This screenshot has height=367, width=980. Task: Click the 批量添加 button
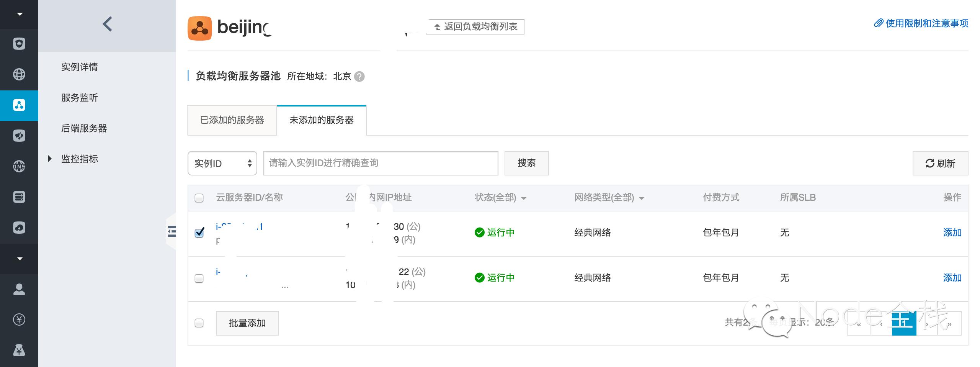[x=247, y=323]
